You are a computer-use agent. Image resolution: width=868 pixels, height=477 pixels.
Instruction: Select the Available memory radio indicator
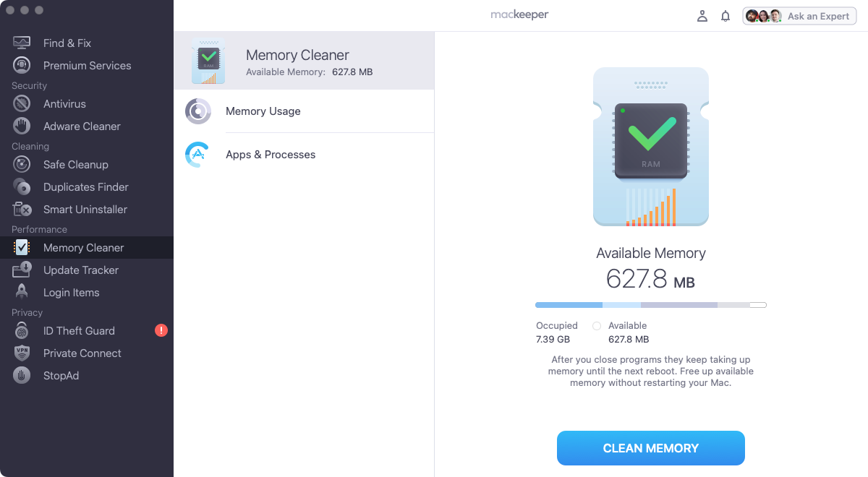point(596,326)
